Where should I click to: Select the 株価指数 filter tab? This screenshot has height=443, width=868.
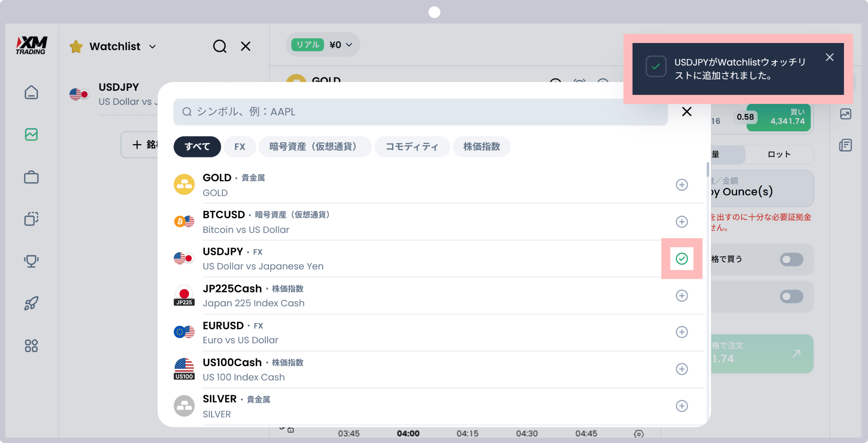coord(481,146)
